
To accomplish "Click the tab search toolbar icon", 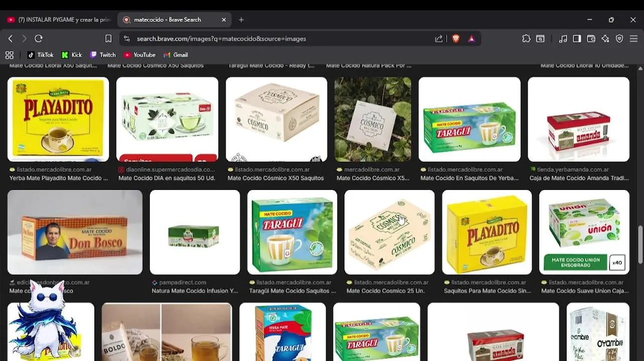I will point(540,39).
